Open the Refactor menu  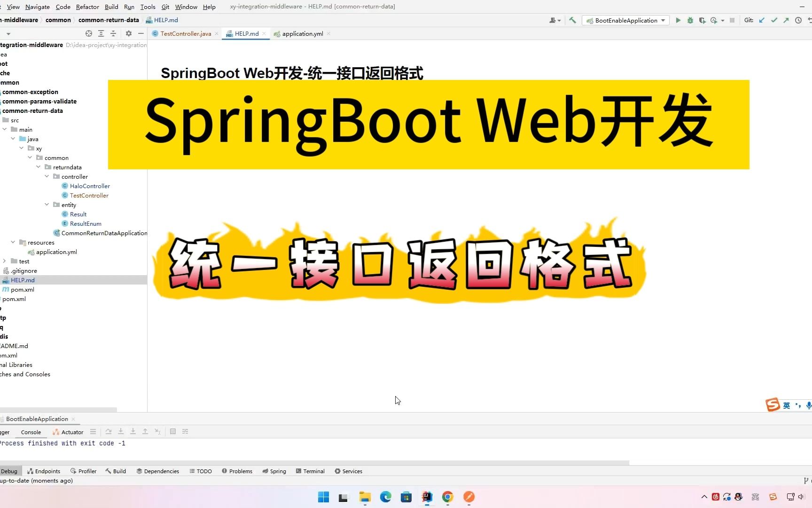pyautogui.click(x=87, y=7)
